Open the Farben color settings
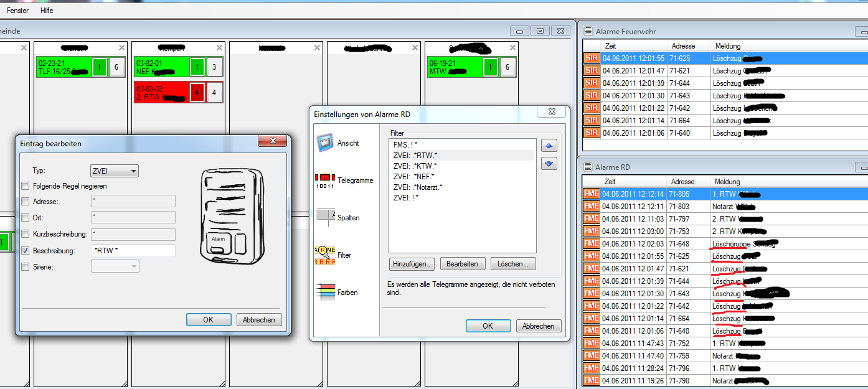 click(x=326, y=291)
